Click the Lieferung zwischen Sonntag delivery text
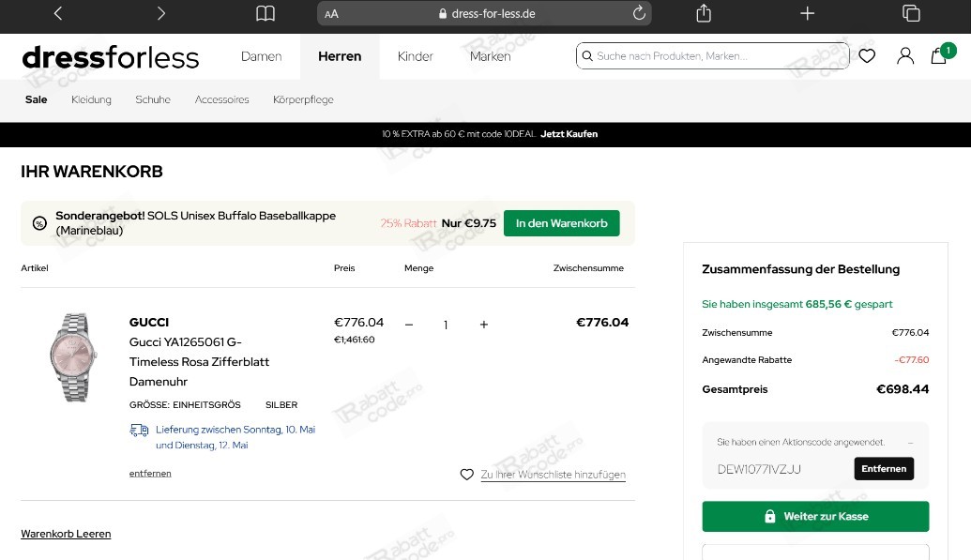Screen dimensions: 971x560 pyautogui.click(x=235, y=437)
